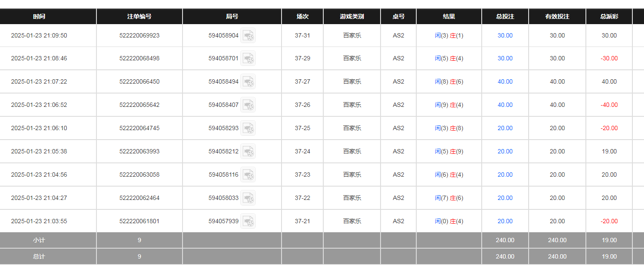View replay for round 594058212
Viewport: 644px width, 265px height.
pyautogui.click(x=248, y=152)
